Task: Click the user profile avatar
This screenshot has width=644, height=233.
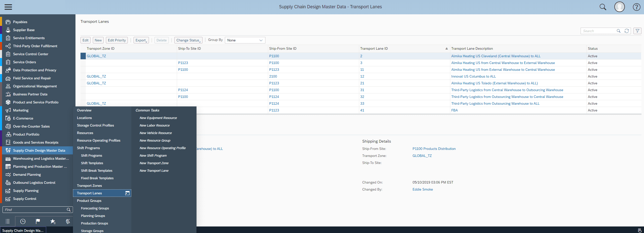Action: (x=619, y=7)
